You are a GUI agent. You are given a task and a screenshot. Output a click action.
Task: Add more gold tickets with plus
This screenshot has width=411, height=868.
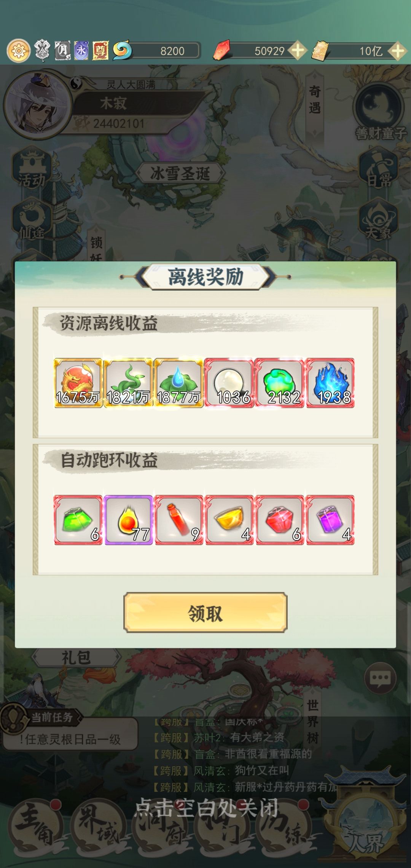398,51
